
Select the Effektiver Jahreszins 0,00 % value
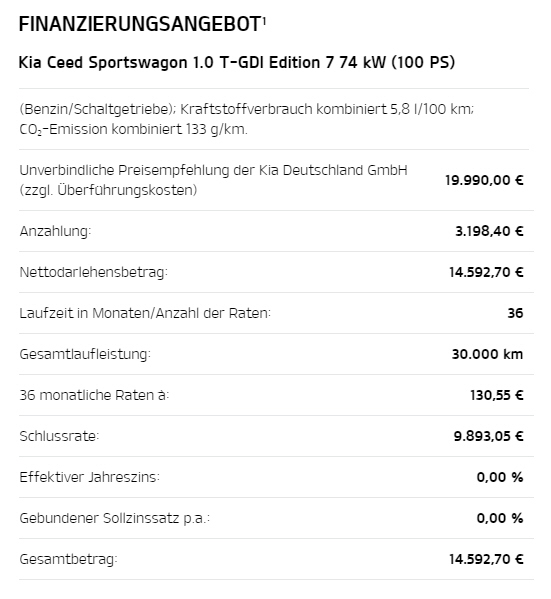[x=499, y=477]
